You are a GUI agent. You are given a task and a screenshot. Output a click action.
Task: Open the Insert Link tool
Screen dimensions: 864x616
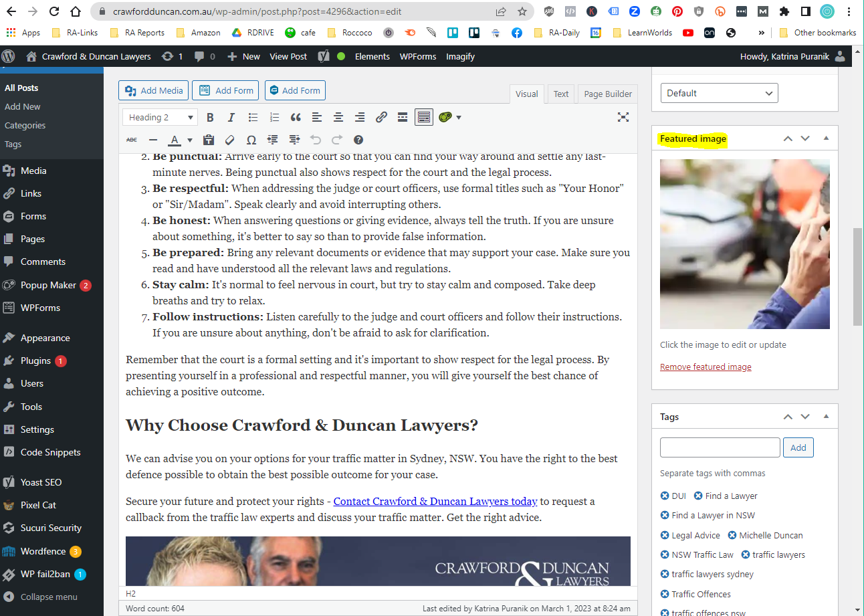pyautogui.click(x=381, y=116)
